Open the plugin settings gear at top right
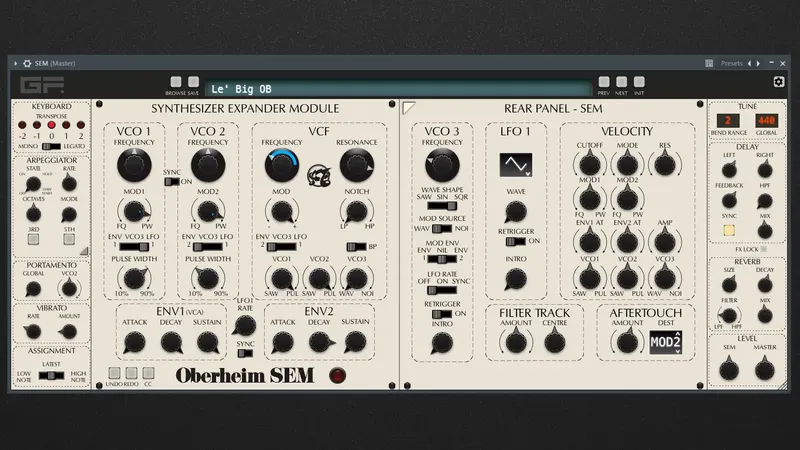This screenshot has width=800, height=450. [779, 82]
